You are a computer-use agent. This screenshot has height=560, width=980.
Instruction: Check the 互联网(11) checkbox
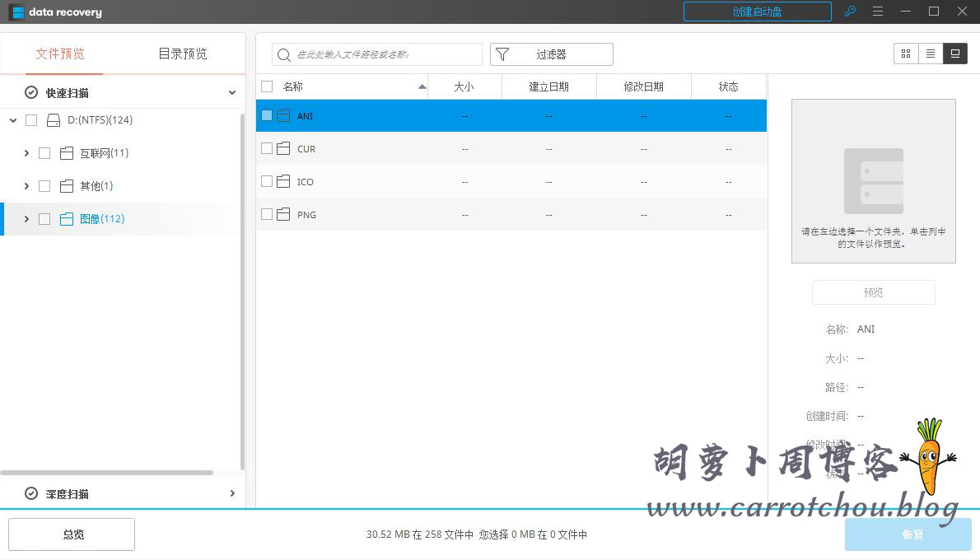pos(44,153)
